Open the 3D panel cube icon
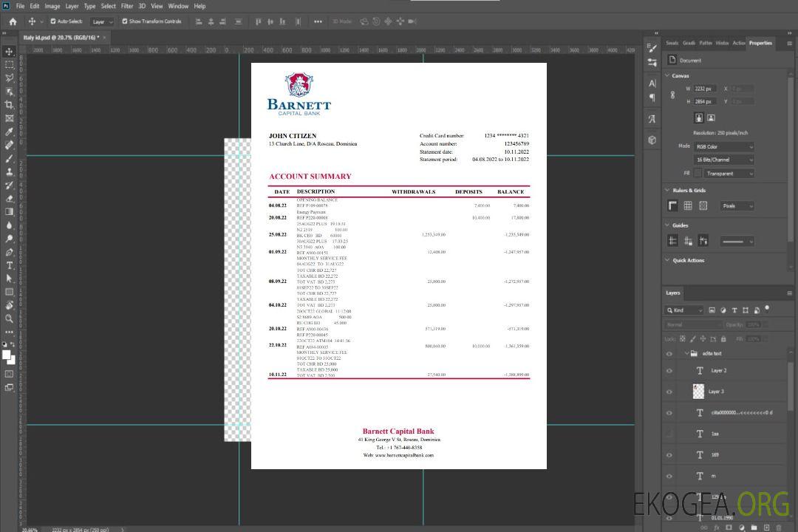The height and width of the screenshot is (532, 798). pos(652,140)
